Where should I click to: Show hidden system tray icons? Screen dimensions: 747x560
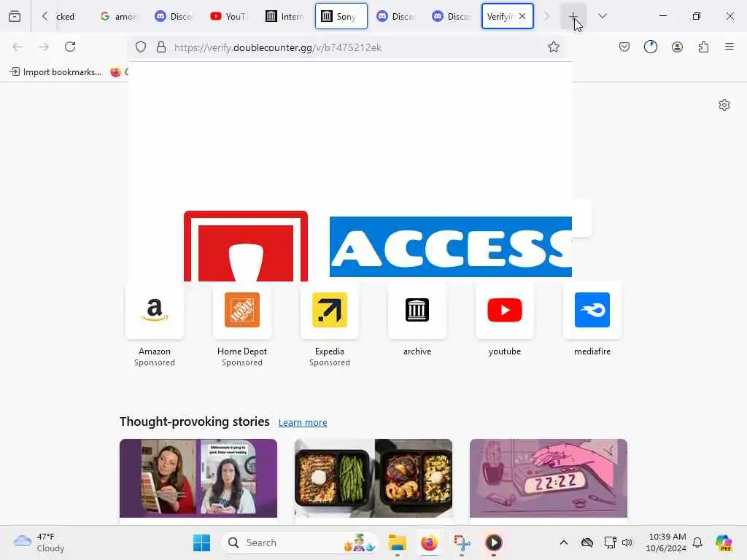564,542
